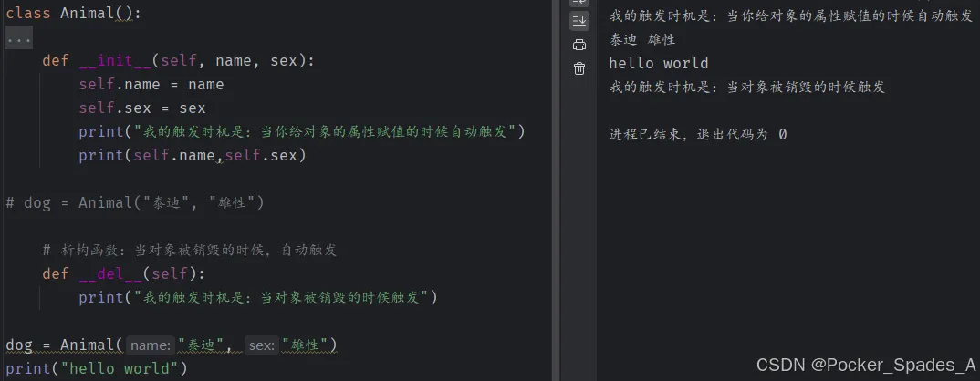The height and width of the screenshot is (381, 980).
Task: Click the commented-out '# dog = Animal' line
Action: 135,202
